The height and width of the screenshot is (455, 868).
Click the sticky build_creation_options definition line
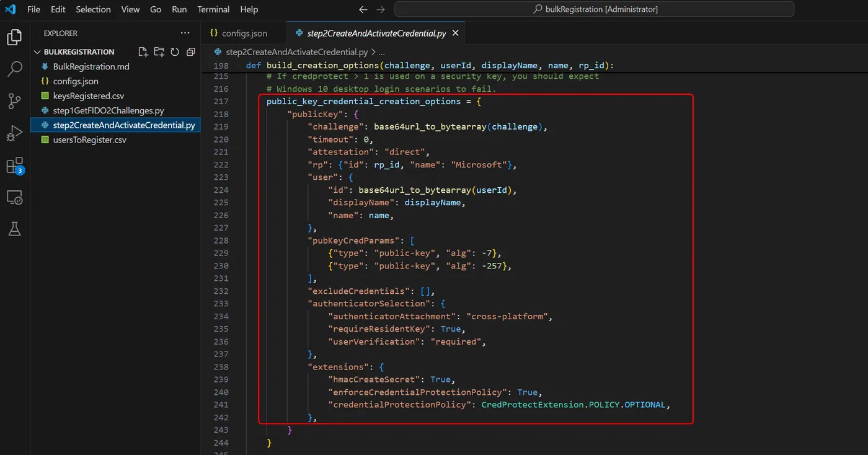(x=430, y=66)
